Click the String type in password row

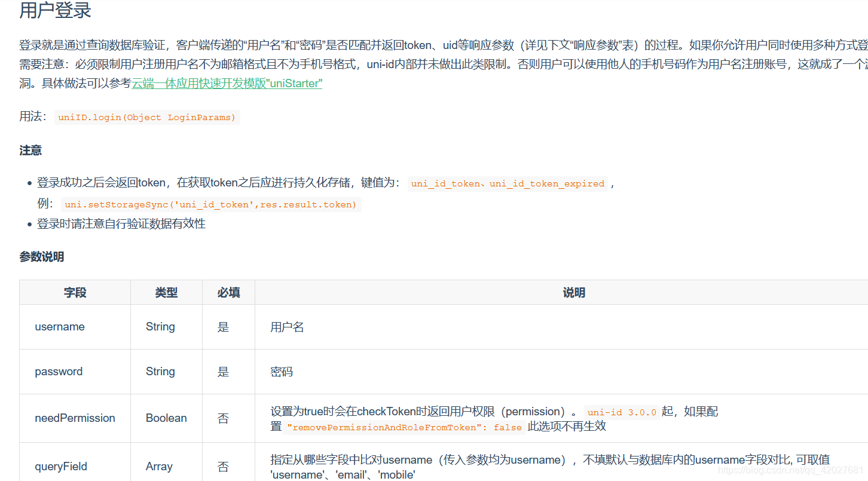point(160,372)
